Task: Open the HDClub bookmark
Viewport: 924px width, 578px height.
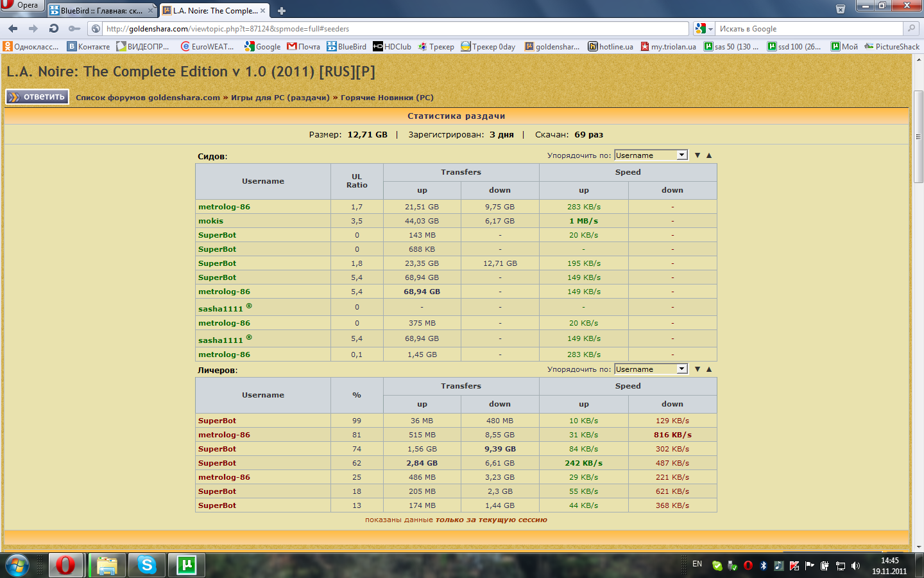Action: (x=392, y=46)
